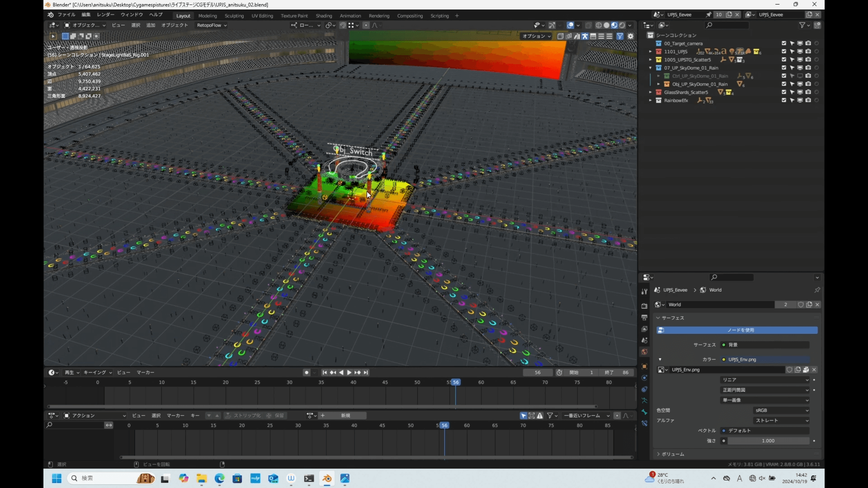Open the View Layer properties tab
Viewport: 868px width, 488px height.
click(x=644, y=329)
